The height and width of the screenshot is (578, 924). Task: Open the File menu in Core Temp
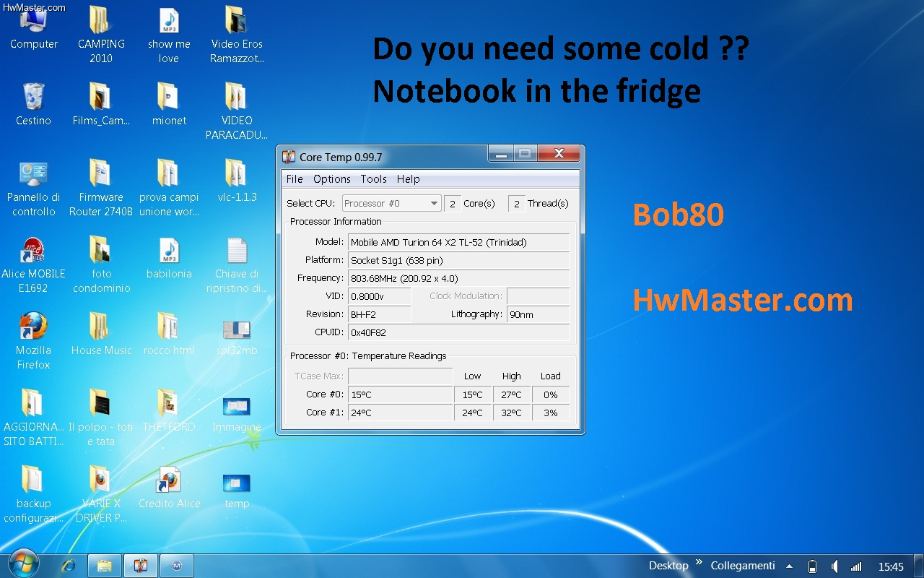point(295,179)
